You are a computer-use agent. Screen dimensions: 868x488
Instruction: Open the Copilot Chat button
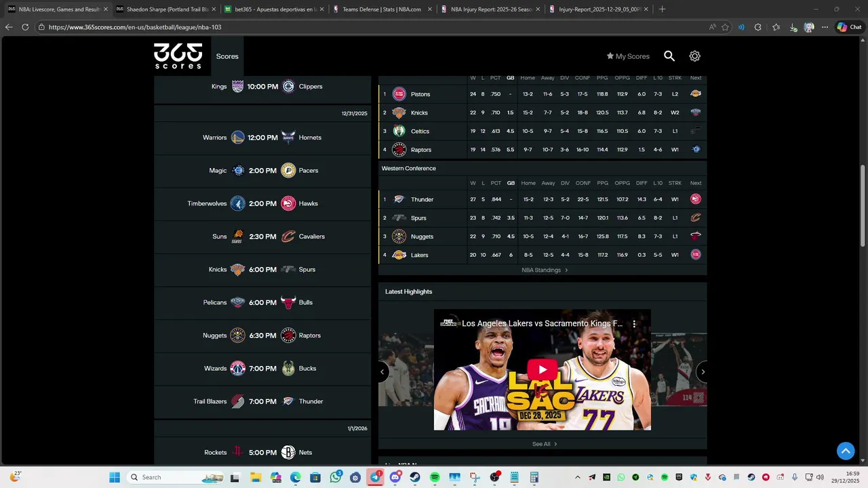coord(850,27)
